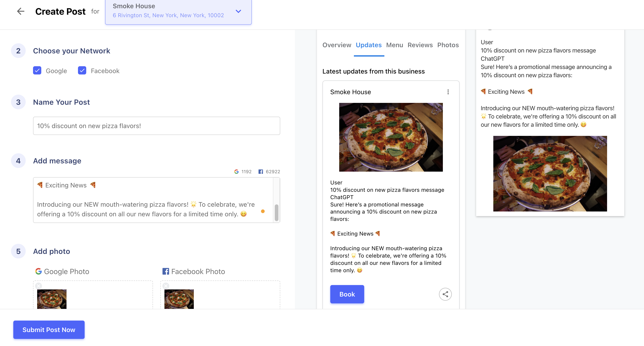
Task: Open Smoke House post options menu
Action: pos(448,92)
